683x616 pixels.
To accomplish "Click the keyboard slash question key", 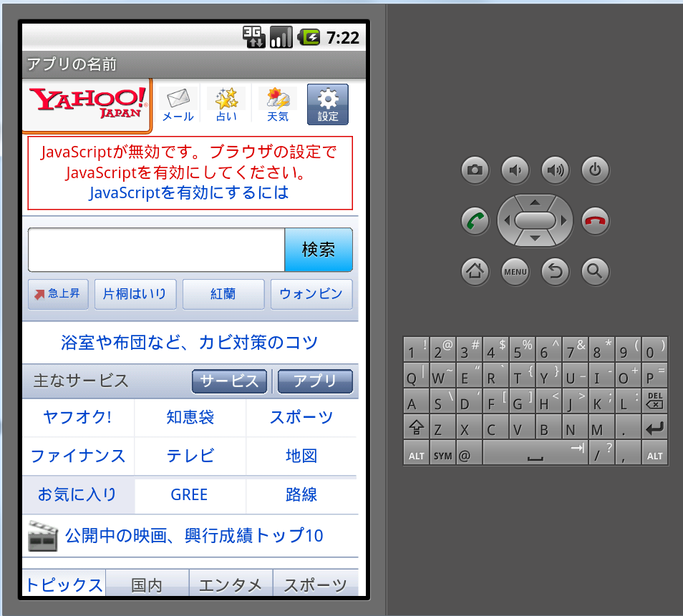I will tap(601, 453).
